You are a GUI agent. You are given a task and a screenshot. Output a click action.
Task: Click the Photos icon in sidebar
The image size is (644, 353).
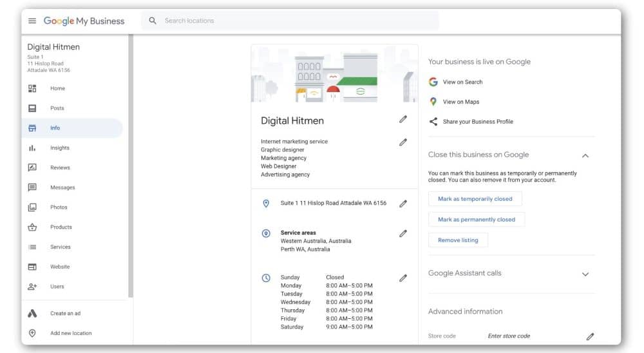[32, 207]
